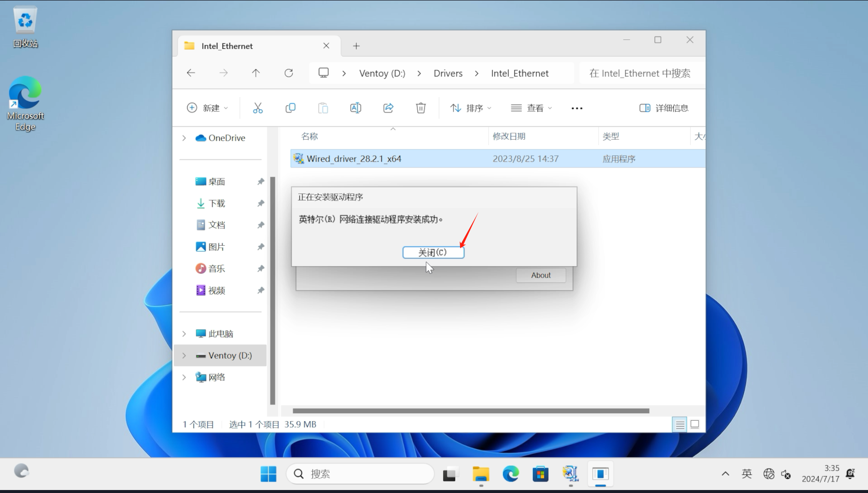Open the three-dot See more menu
Image resolution: width=868 pixels, height=493 pixels.
[577, 108]
